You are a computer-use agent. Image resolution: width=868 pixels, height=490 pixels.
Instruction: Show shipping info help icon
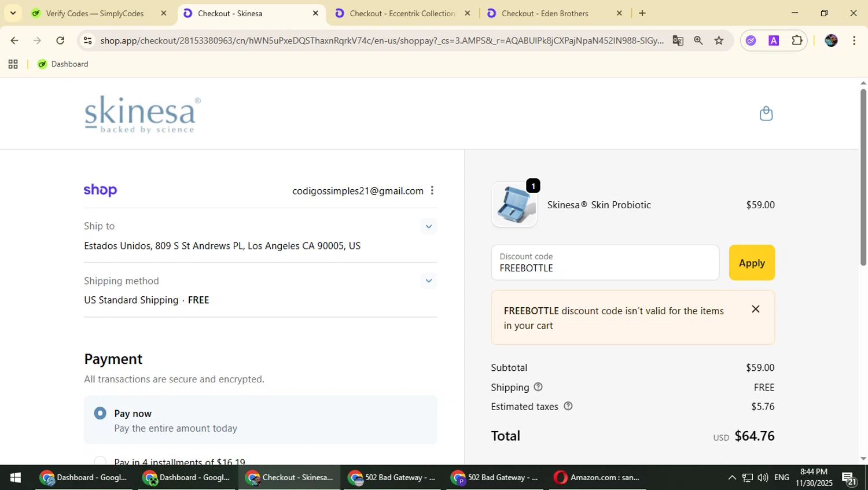(538, 387)
